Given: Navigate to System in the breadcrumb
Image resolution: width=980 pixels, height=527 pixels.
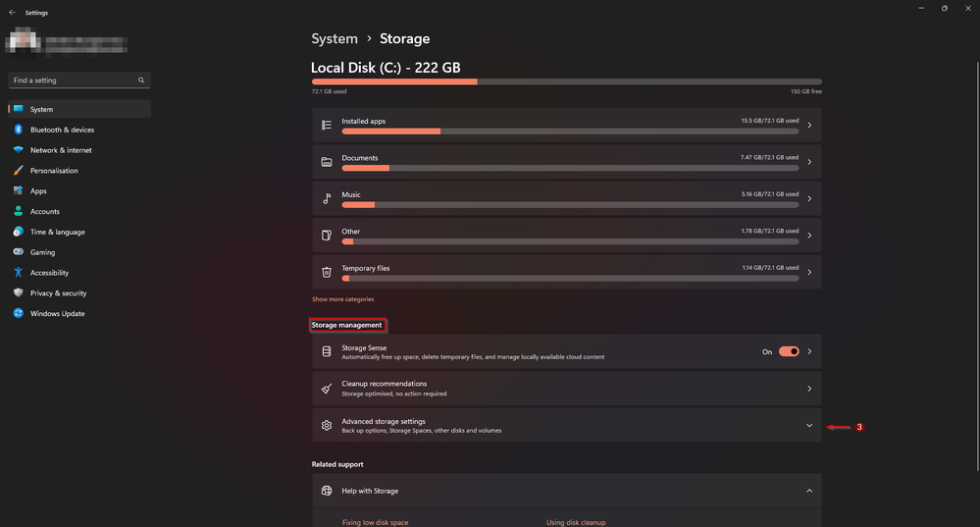Looking at the screenshot, I should pos(335,39).
